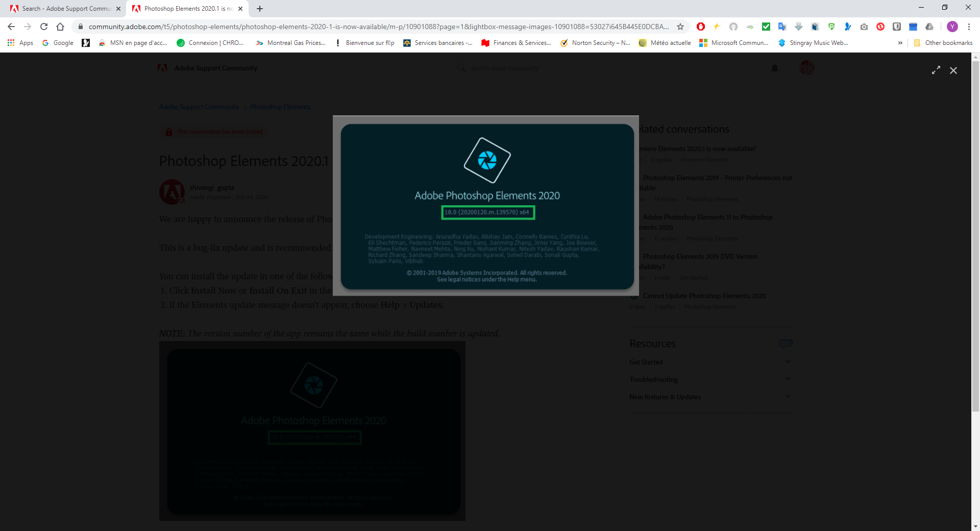Open the green checkmark extension
980x531 pixels.
click(766, 27)
